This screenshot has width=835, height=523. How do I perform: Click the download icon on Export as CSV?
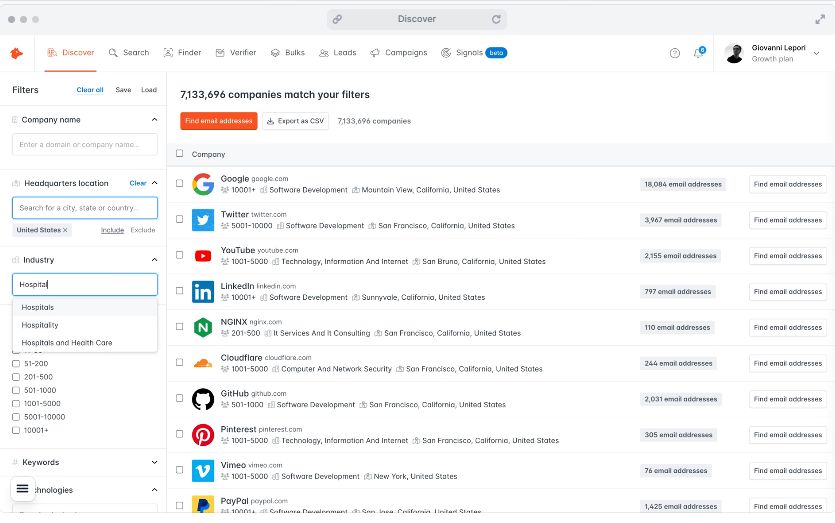[x=271, y=121]
